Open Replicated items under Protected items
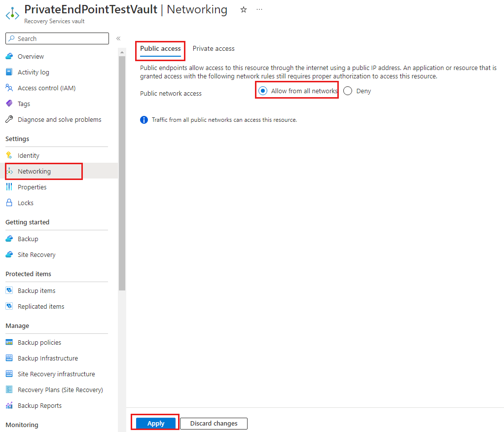This screenshot has width=504, height=432. 41,306
